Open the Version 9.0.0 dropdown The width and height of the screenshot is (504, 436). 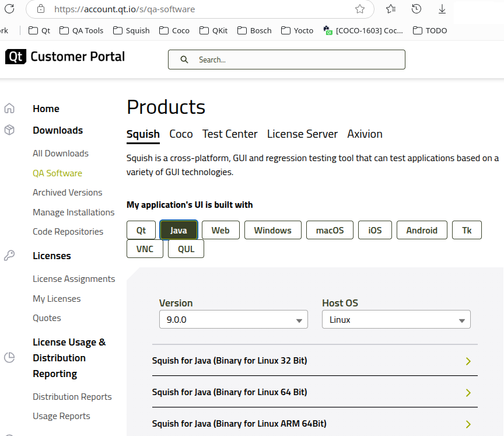[x=233, y=320]
